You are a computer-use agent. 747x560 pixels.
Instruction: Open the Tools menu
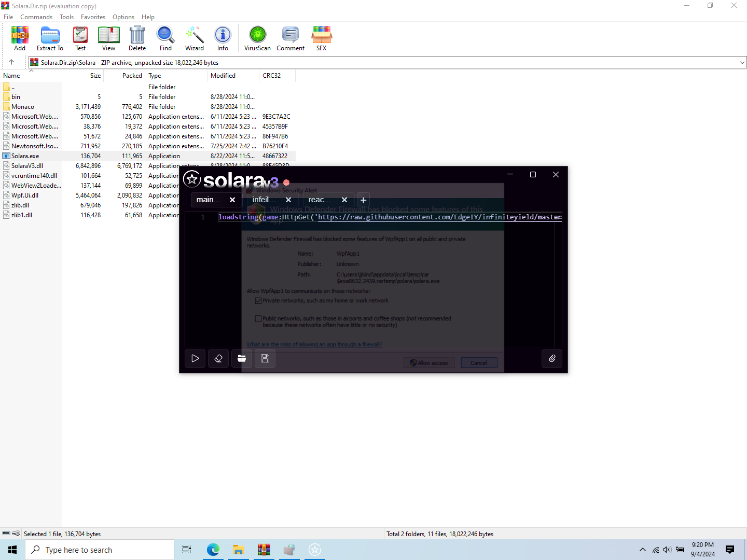(66, 17)
